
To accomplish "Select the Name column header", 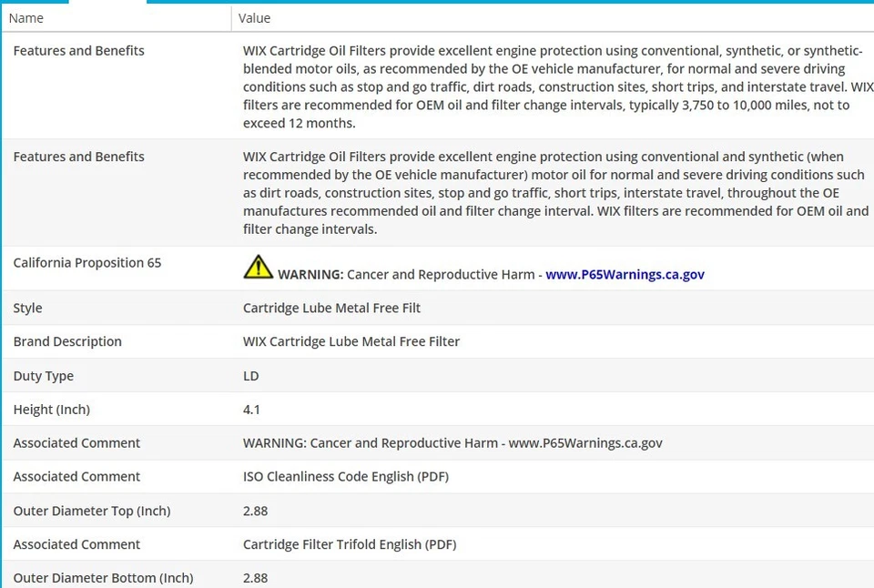I will click(x=26, y=18).
